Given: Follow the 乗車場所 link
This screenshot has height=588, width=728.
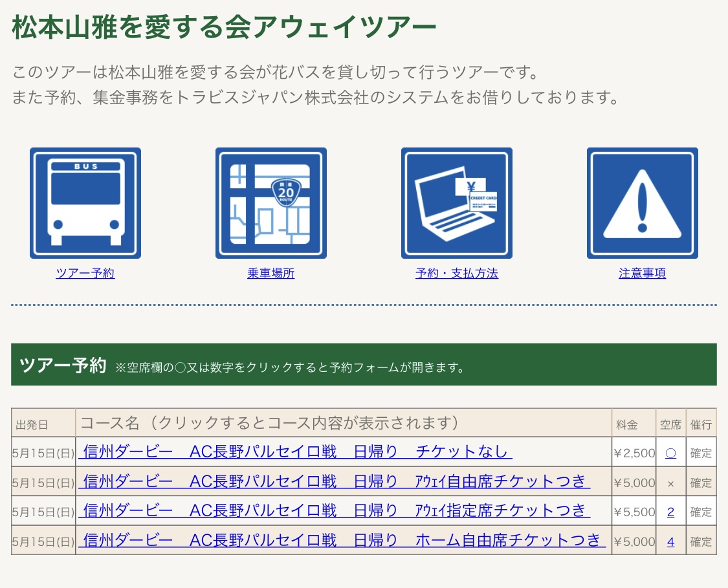Looking at the screenshot, I should 271,274.
